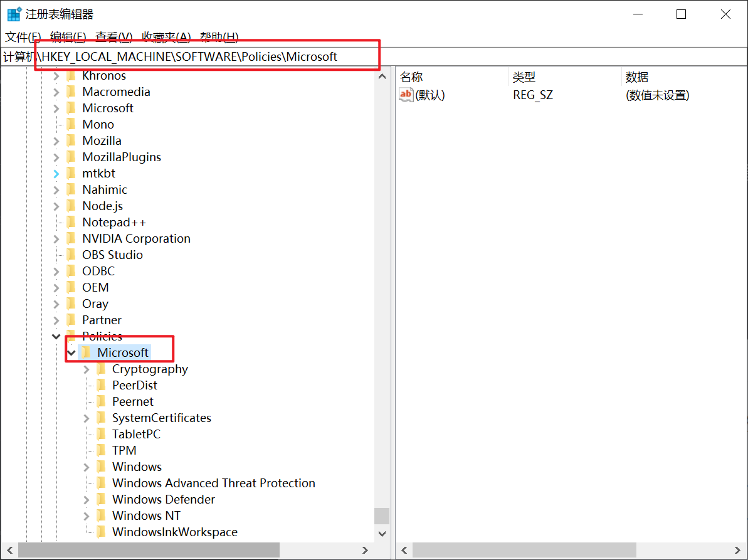Click the 数据 column header
This screenshot has height=560, width=748.
click(684, 77)
